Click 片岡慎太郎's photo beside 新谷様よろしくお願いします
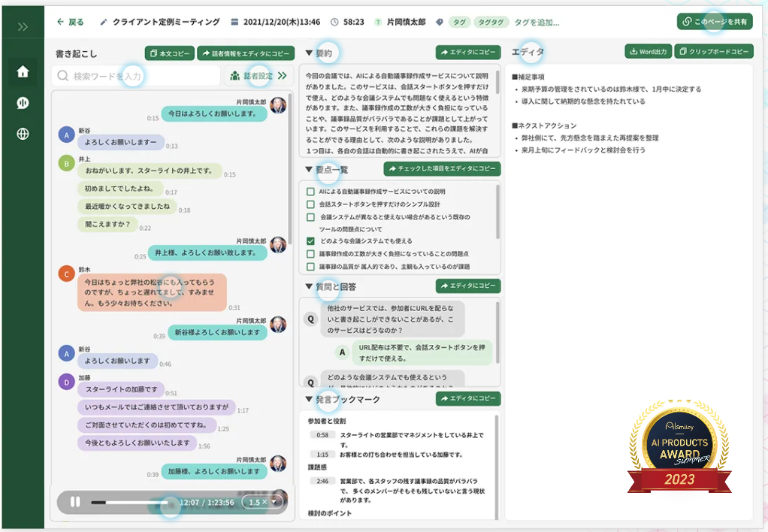This screenshot has height=532, width=768. 278,325
